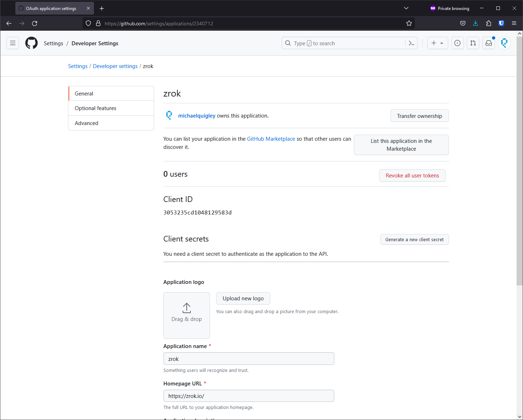Screen dimensions: 523x420
Task: Bookmark this page with star icon
Action: tap(409, 24)
